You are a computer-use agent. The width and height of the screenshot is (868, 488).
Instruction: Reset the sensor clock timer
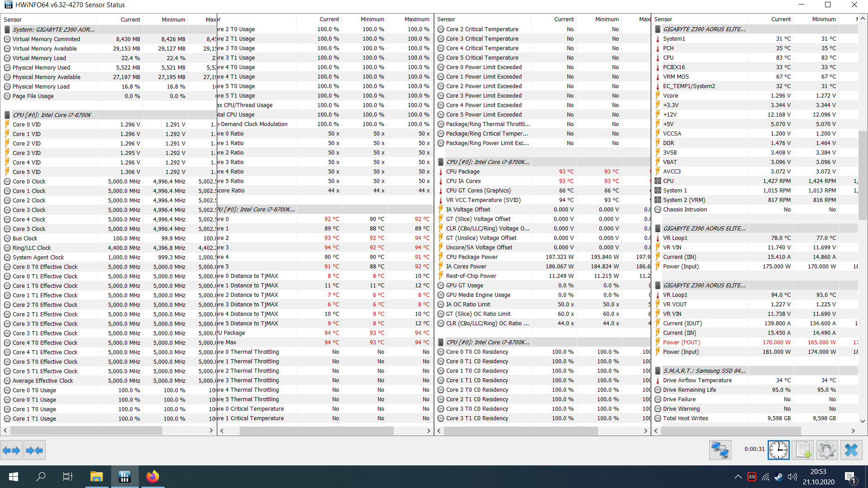[x=778, y=450]
